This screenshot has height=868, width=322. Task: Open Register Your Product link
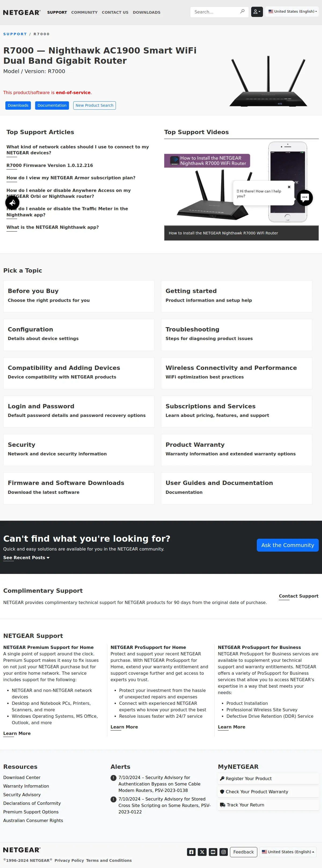pyautogui.click(x=248, y=778)
